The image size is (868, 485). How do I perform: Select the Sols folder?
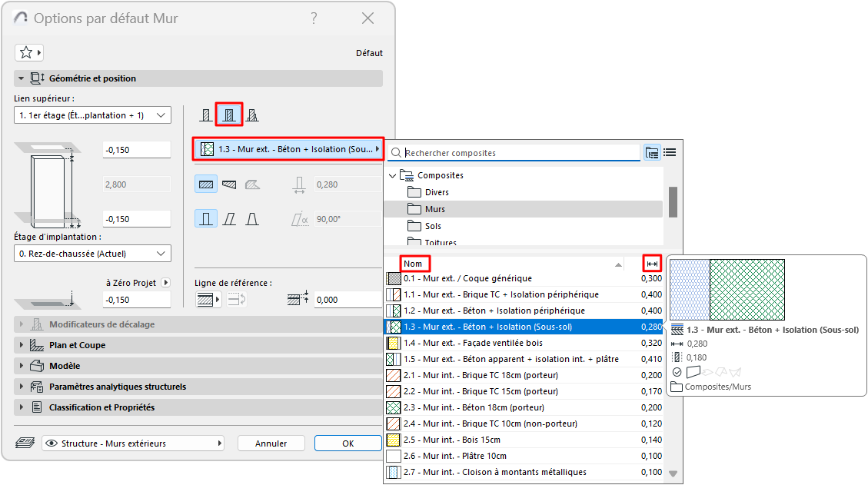[425, 226]
